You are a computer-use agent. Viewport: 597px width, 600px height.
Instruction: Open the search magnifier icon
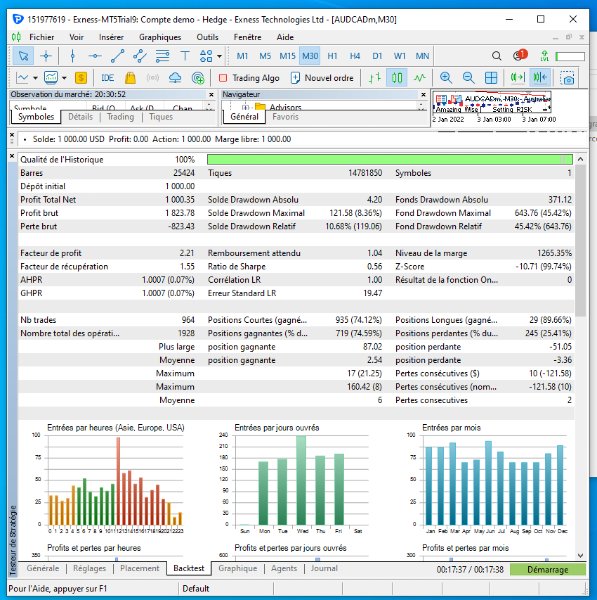(x=496, y=56)
